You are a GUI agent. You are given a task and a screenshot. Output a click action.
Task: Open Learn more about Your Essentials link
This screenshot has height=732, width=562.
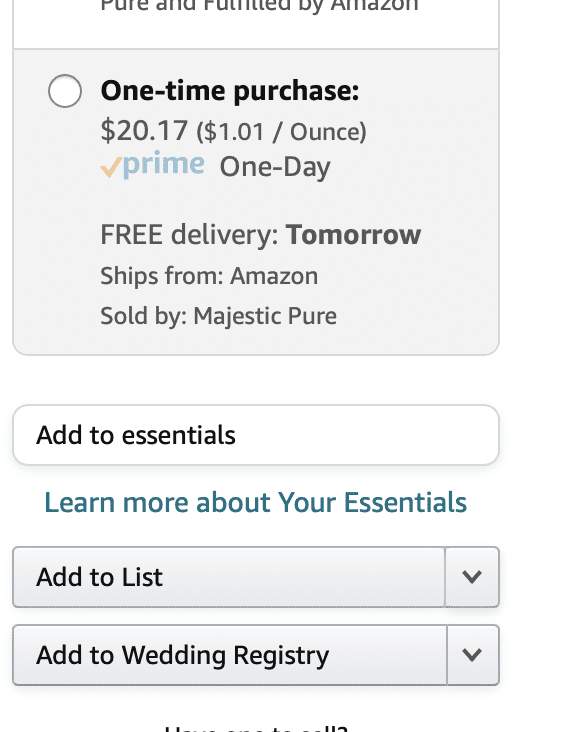(x=256, y=502)
